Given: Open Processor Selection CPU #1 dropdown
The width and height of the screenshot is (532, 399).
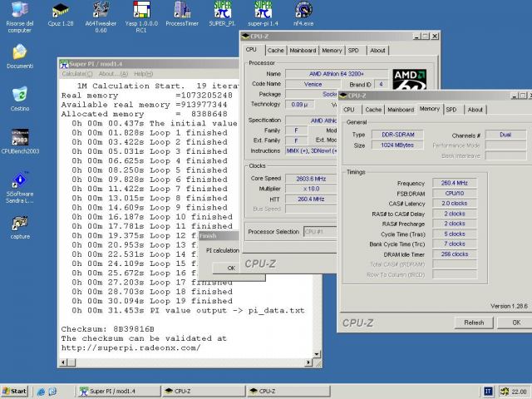Looking at the screenshot, I should [320, 232].
